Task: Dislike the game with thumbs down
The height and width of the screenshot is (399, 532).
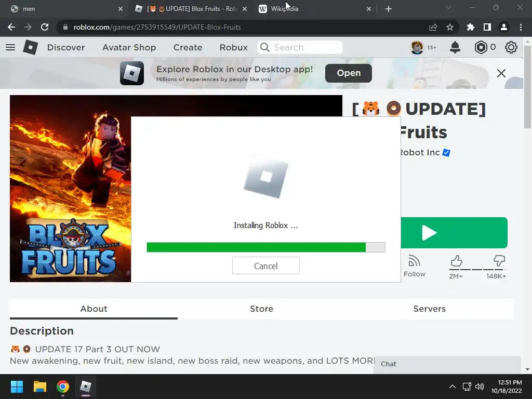Action: [x=499, y=261]
